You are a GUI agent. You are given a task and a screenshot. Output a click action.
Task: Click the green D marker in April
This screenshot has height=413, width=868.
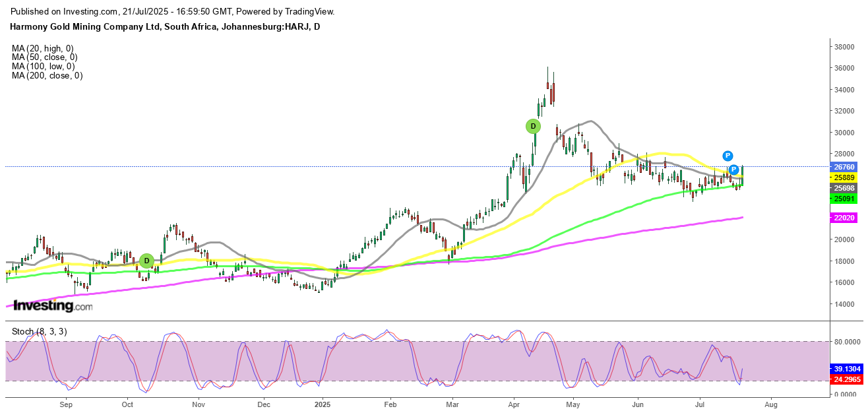pos(533,126)
